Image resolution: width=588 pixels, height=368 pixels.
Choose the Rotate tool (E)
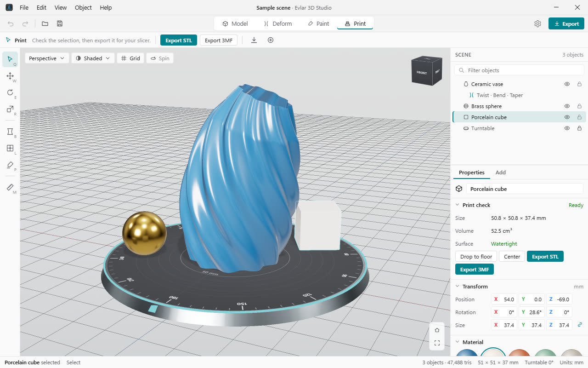click(10, 92)
